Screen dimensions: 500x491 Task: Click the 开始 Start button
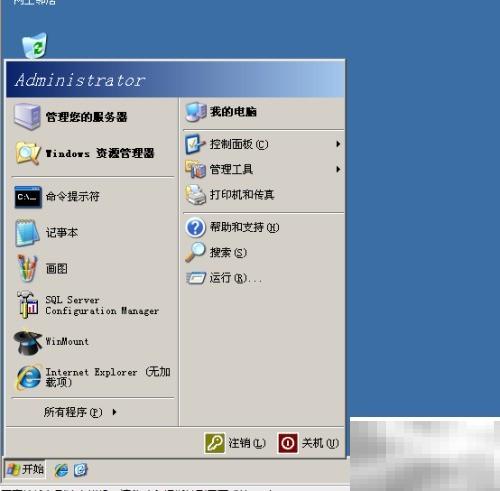pos(25,470)
